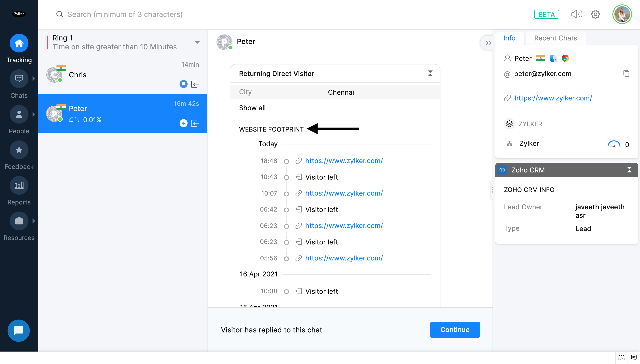The width and height of the screenshot is (640, 364).
Task: Click the sound notification speaker icon
Action: click(576, 14)
